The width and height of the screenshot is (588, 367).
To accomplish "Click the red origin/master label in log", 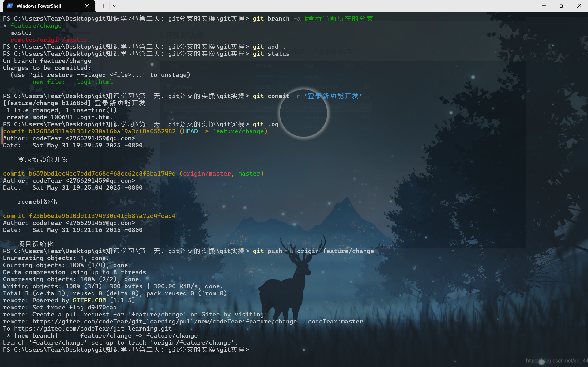I will [x=207, y=173].
